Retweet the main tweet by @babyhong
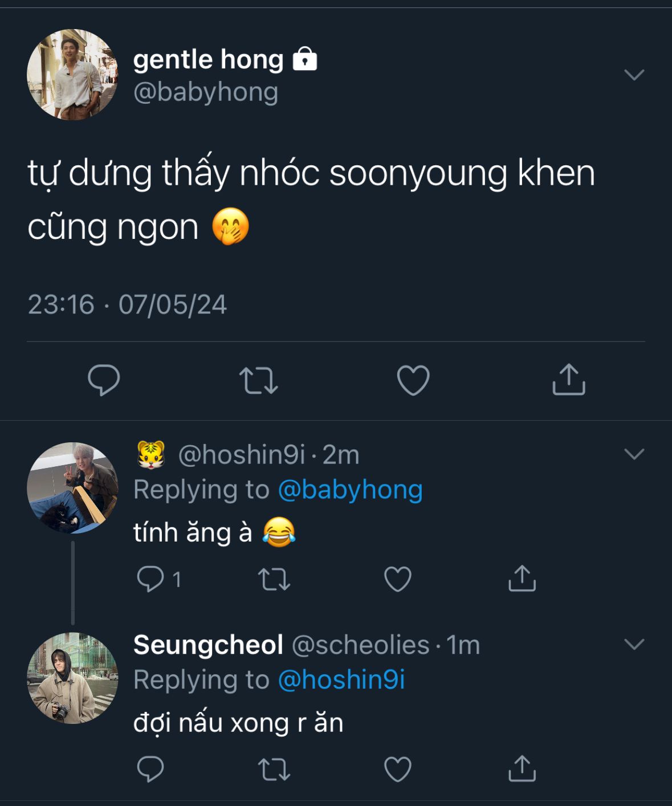Image resolution: width=672 pixels, height=806 pixels. (258, 380)
